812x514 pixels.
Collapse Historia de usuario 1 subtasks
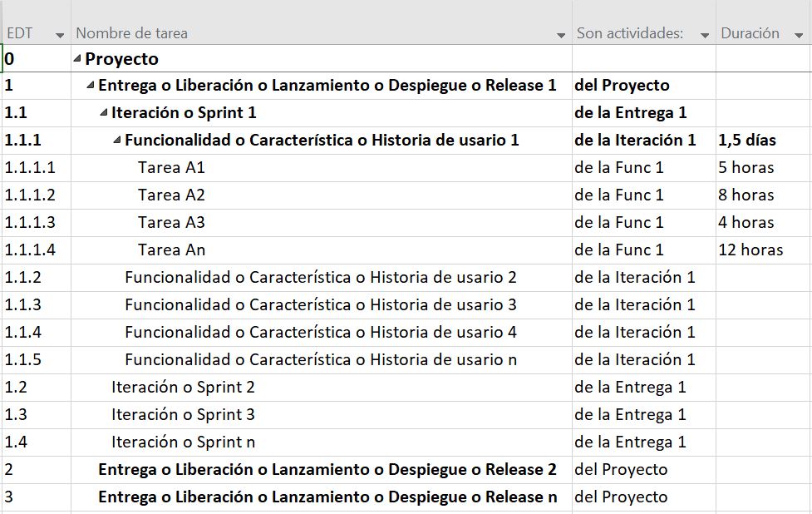[x=118, y=141]
